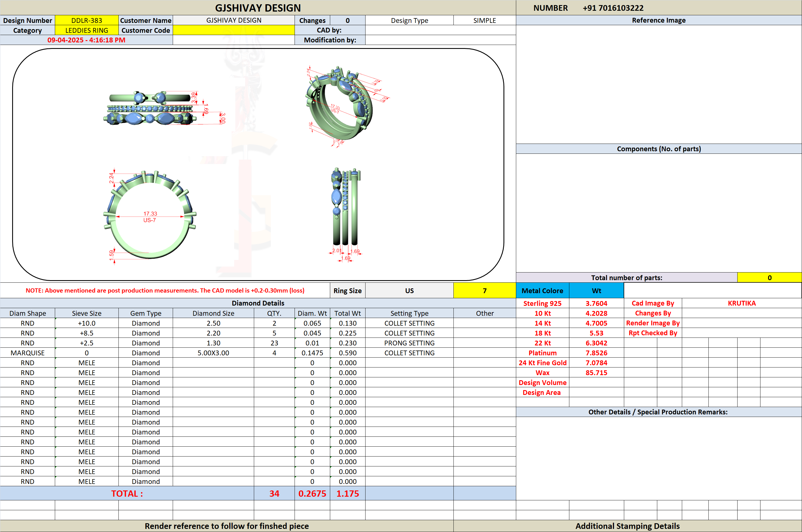Select sieve size +10.0 cell
Viewport: 802px width, 532px height.
pyautogui.click(x=87, y=323)
